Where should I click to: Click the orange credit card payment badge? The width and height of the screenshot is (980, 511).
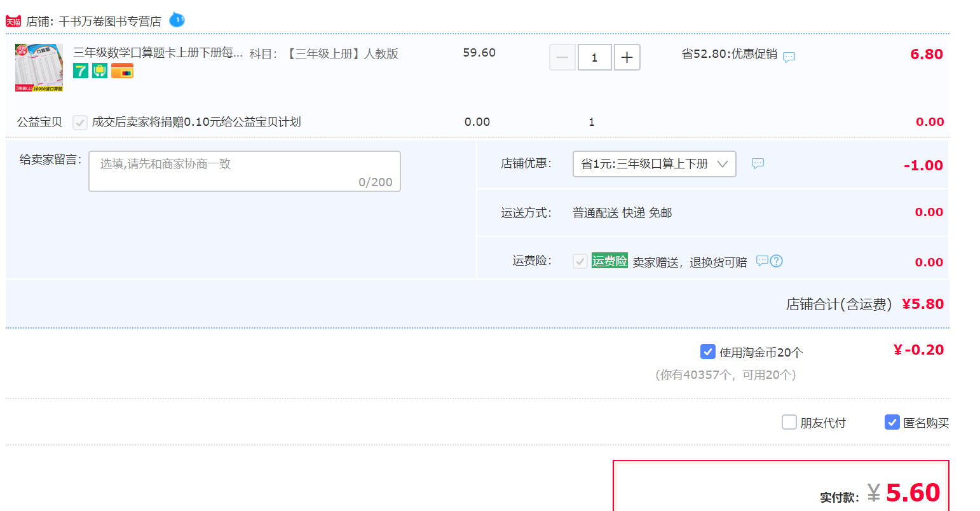click(x=122, y=71)
